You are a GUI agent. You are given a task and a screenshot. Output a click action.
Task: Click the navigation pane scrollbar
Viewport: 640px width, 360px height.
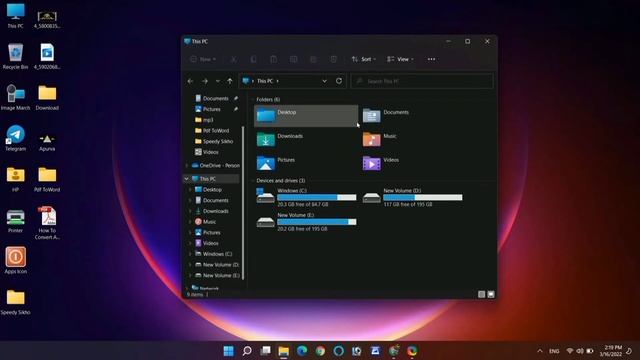point(243,203)
